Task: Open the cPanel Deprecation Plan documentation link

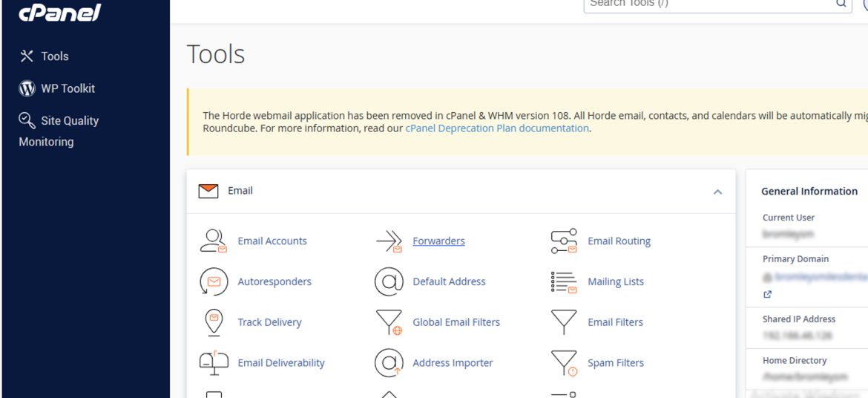Action: (497, 128)
